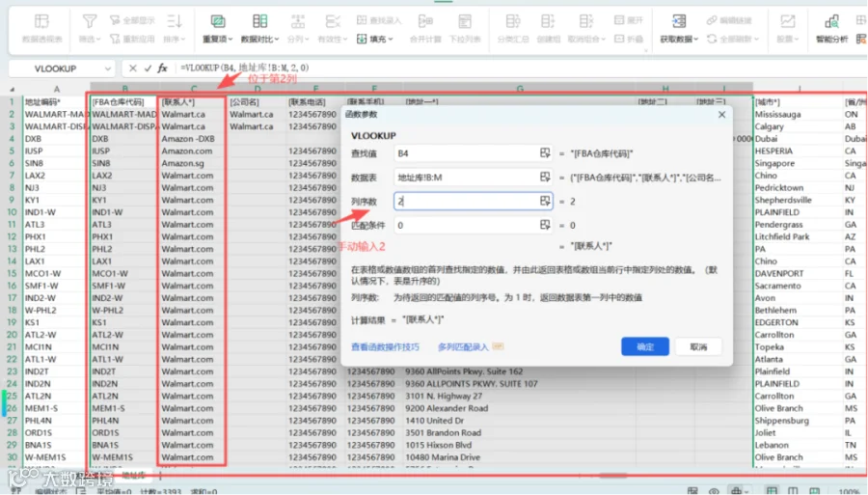
Task: Click cell Amazon -DXB in the 联系人 column
Action: coord(193,138)
